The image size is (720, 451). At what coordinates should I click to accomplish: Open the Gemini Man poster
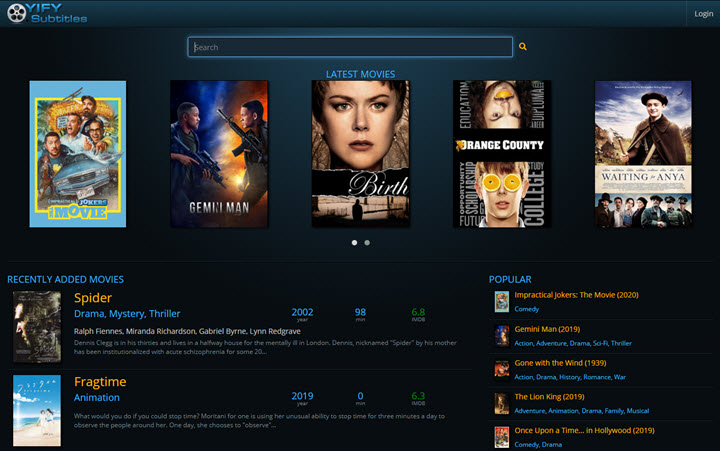point(219,154)
